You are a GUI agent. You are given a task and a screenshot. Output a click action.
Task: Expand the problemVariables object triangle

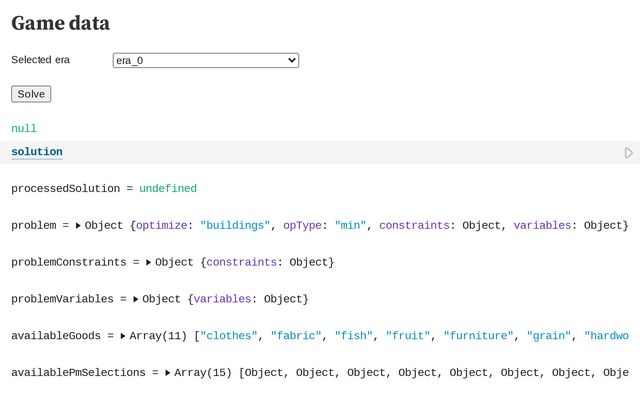(136, 298)
